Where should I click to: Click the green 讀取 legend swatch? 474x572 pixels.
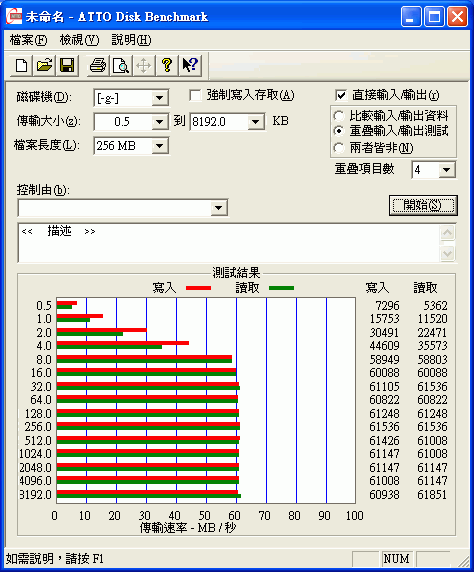tap(281, 288)
